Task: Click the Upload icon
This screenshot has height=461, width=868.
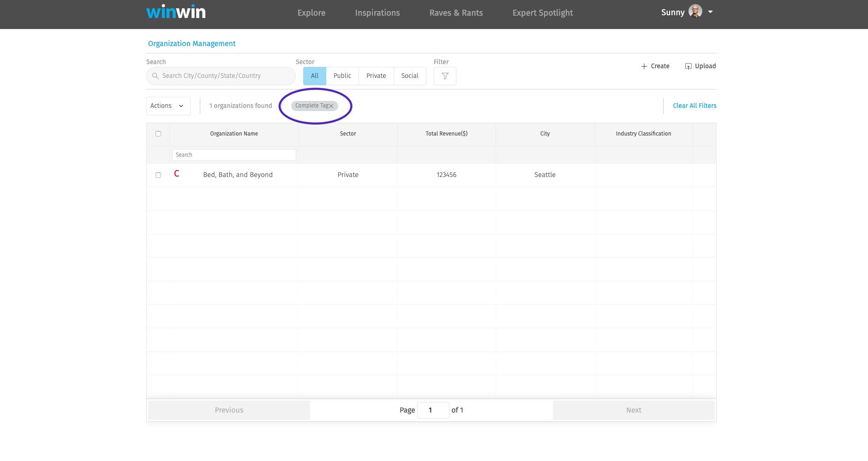Action: click(688, 66)
